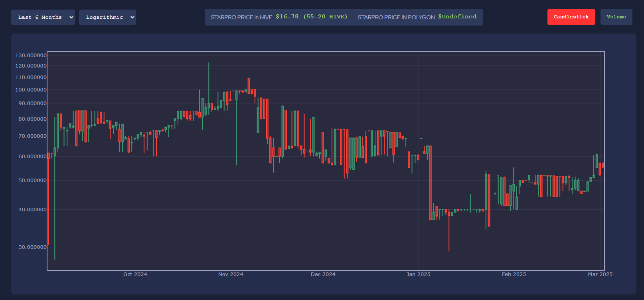This screenshot has height=300, width=644.
Task: Click the Feb 2025 x-axis label
Action: point(514,274)
